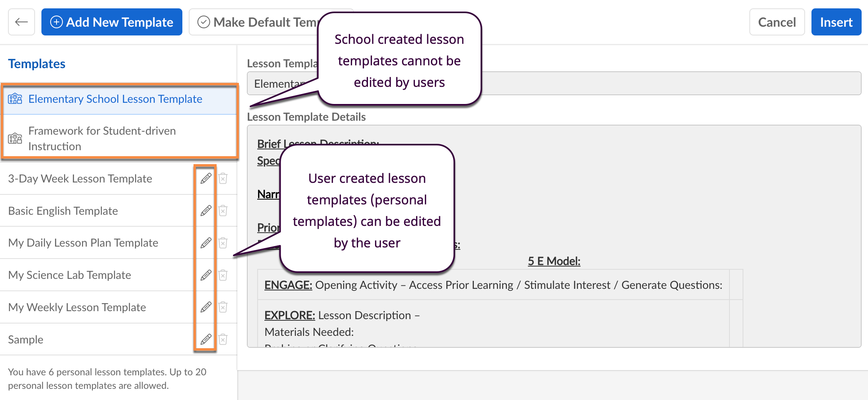This screenshot has width=868, height=400.
Task: Select Elementary School Lesson Template
Action: click(115, 99)
